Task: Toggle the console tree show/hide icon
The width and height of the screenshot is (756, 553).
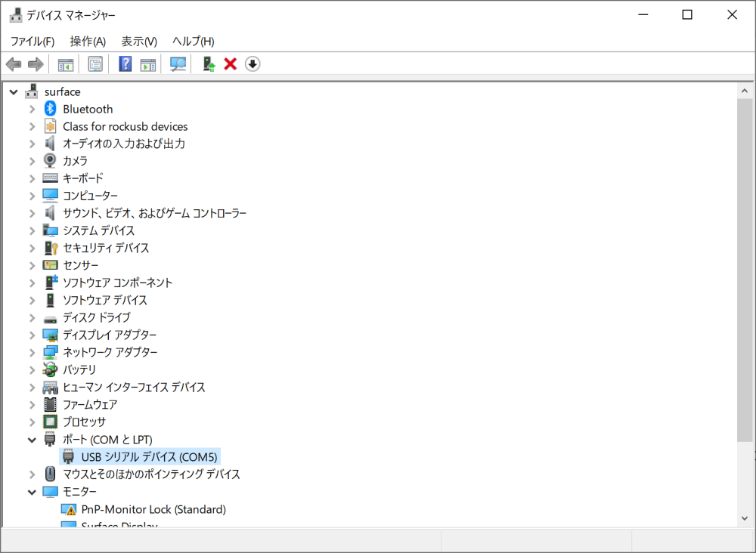Action: (65, 63)
